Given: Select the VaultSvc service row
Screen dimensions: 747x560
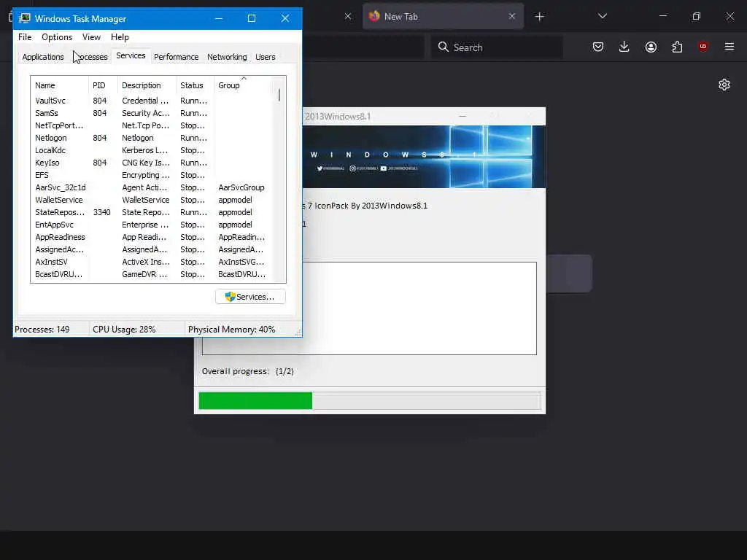Looking at the screenshot, I should pos(152,101).
